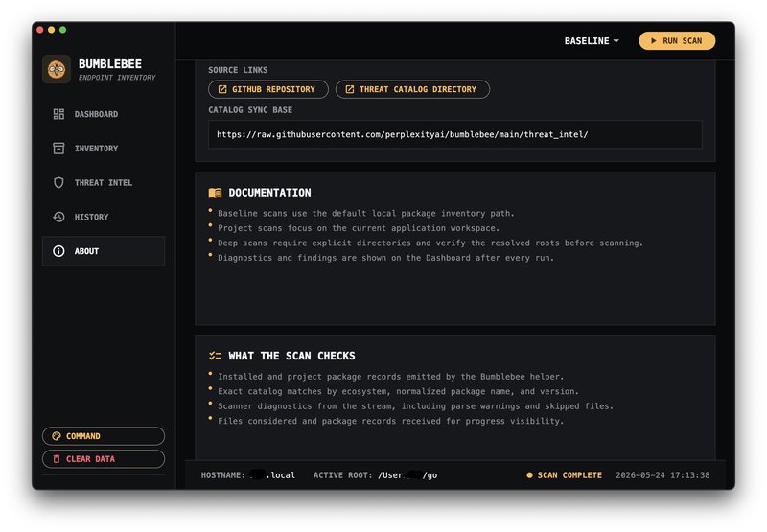
Task: Click the Active Root path in status bar
Action: [x=375, y=474]
